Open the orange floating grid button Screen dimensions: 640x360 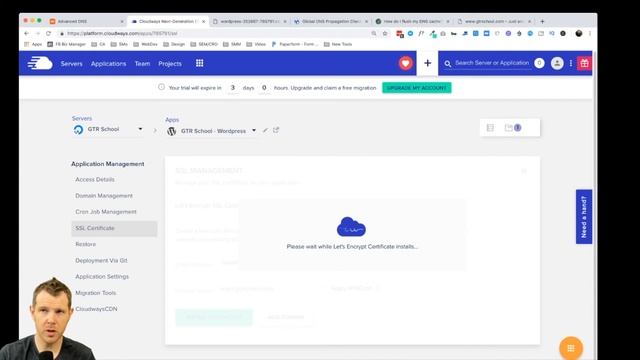[x=571, y=348]
